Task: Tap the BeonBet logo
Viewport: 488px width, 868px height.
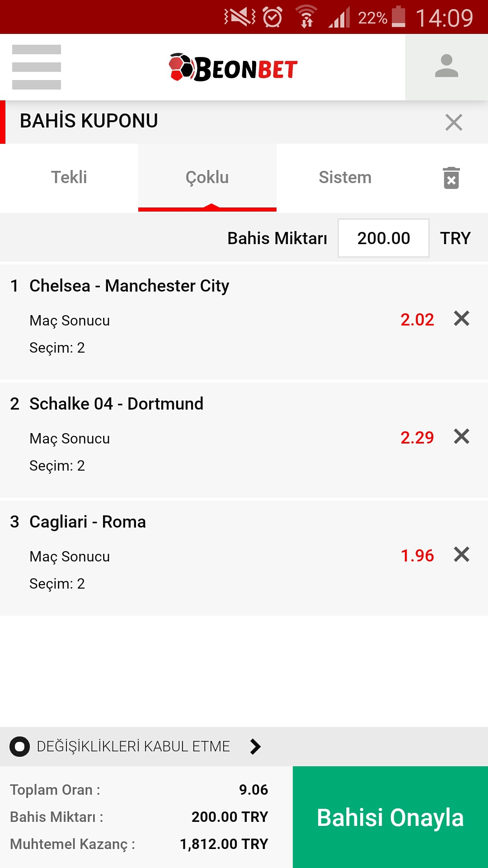Action: (233, 68)
